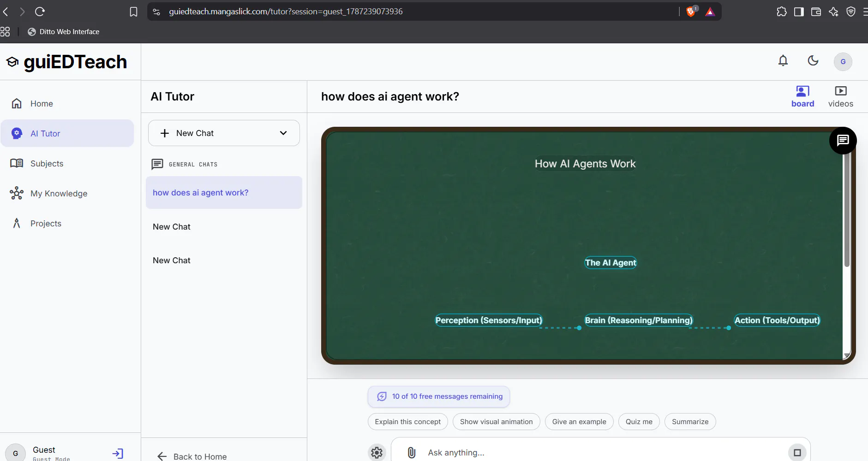Click the stop square button in input
Screen dimensions: 868x461
point(797,453)
